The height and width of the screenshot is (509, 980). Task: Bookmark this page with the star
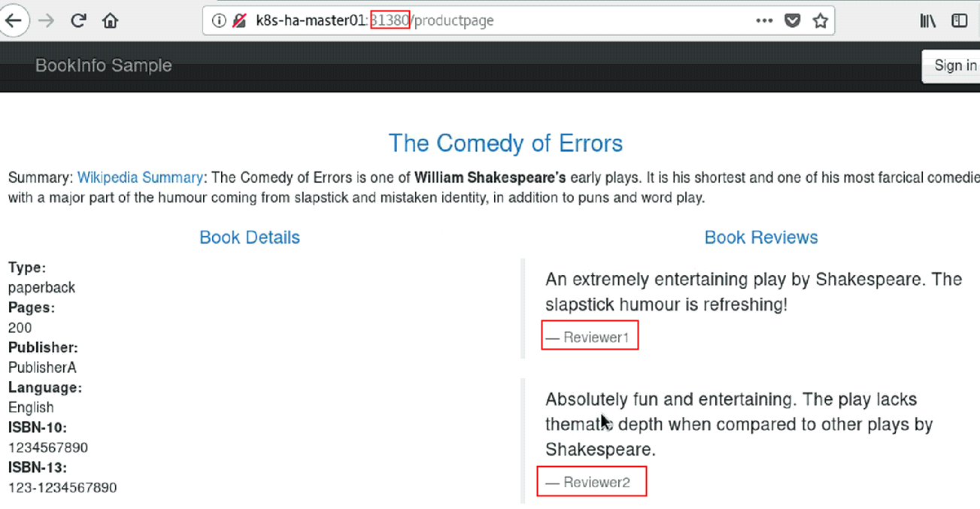pyautogui.click(x=820, y=20)
